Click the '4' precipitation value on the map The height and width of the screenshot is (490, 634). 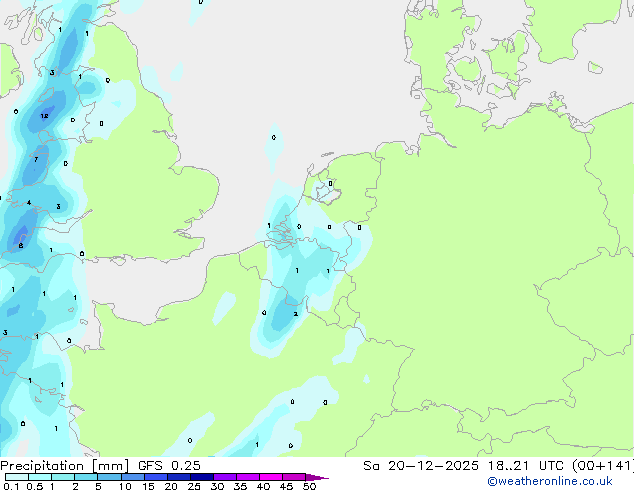[29, 203]
